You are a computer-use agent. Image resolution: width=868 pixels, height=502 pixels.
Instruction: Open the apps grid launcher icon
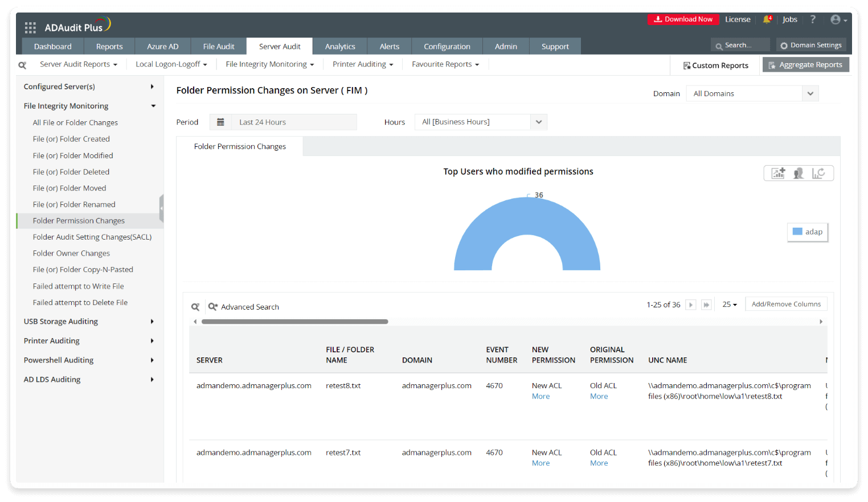pyautogui.click(x=30, y=27)
